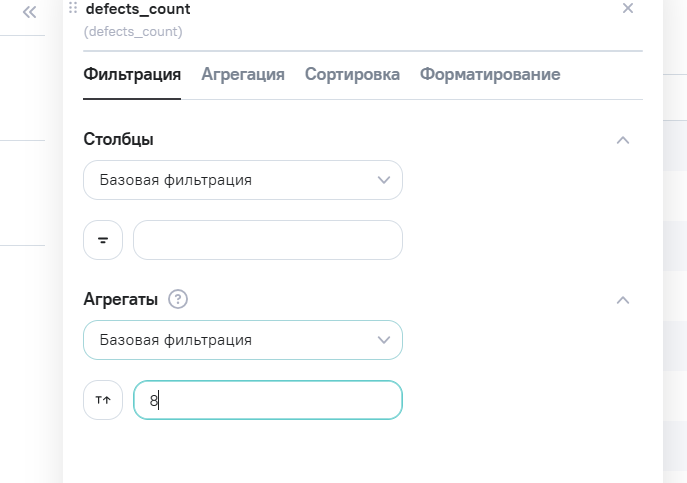Open the Сортировка tab
The width and height of the screenshot is (687, 483).
352,75
